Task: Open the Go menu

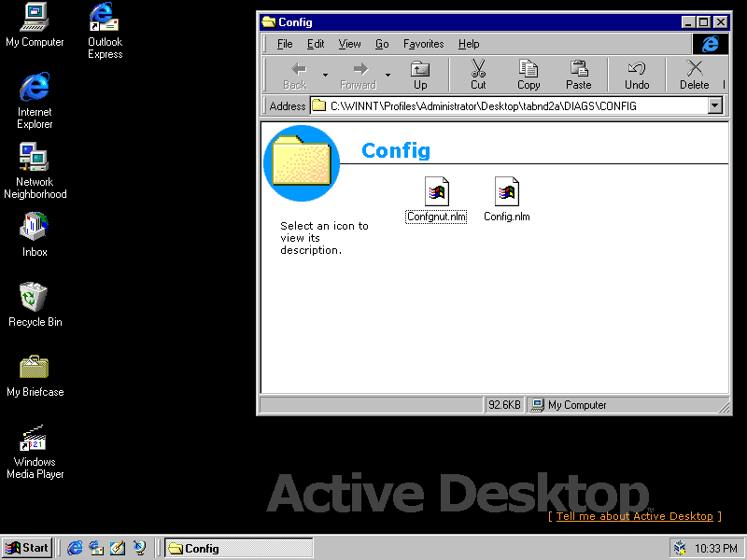Action: (382, 44)
